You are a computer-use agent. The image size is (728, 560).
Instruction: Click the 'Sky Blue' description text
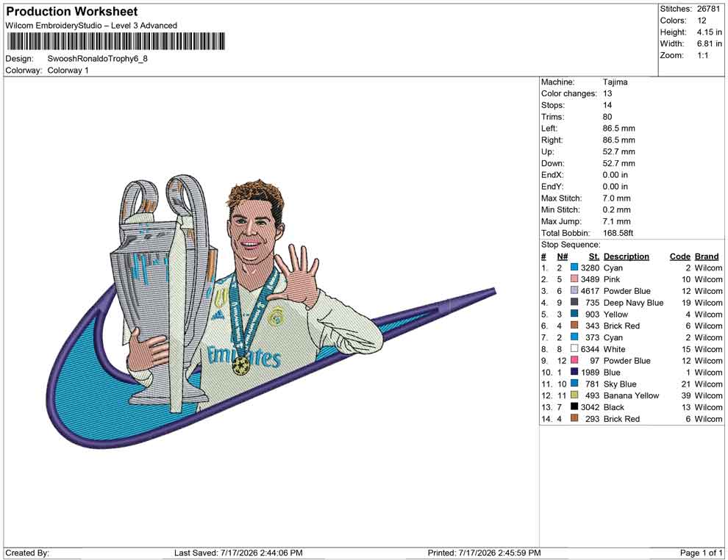tap(620, 384)
